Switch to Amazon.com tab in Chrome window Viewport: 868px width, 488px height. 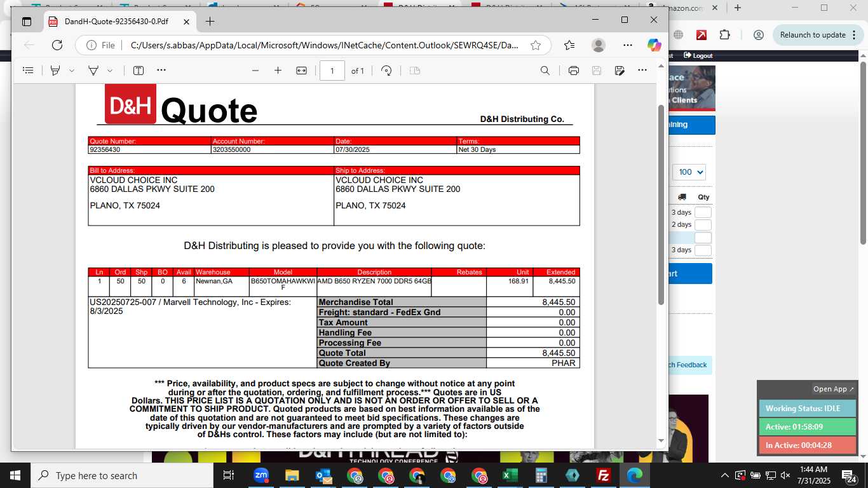point(682,8)
